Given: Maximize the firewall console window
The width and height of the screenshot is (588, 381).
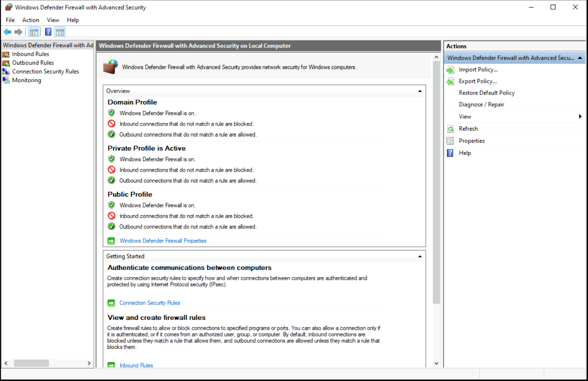Looking at the screenshot, I should tap(553, 7).
